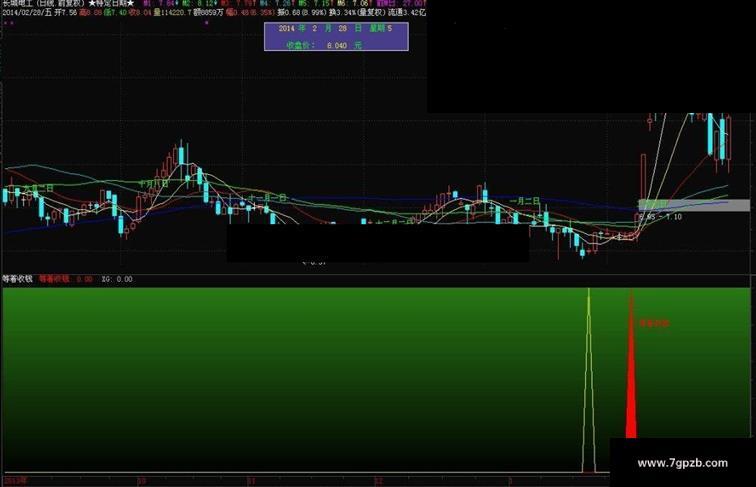Screen dimensions: 756x487
Task: Click the 2014/02/28/五 date readout
Action: tap(27, 13)
